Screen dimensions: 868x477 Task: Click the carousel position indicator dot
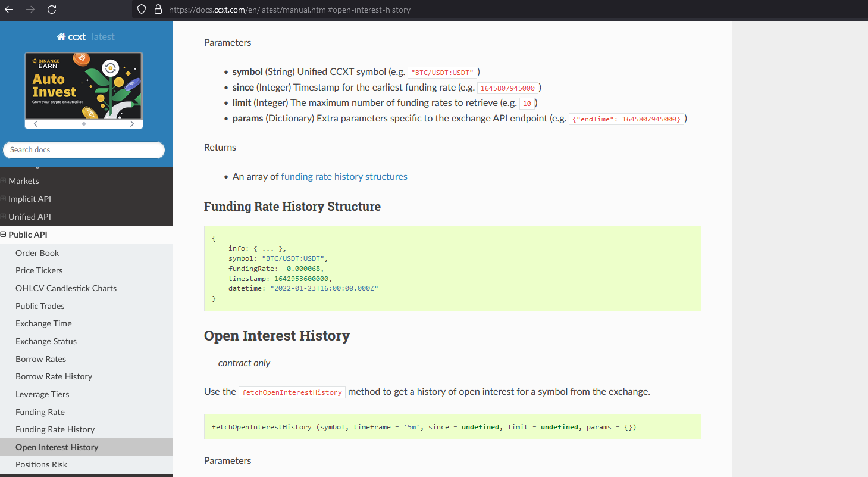pos(83,123)
